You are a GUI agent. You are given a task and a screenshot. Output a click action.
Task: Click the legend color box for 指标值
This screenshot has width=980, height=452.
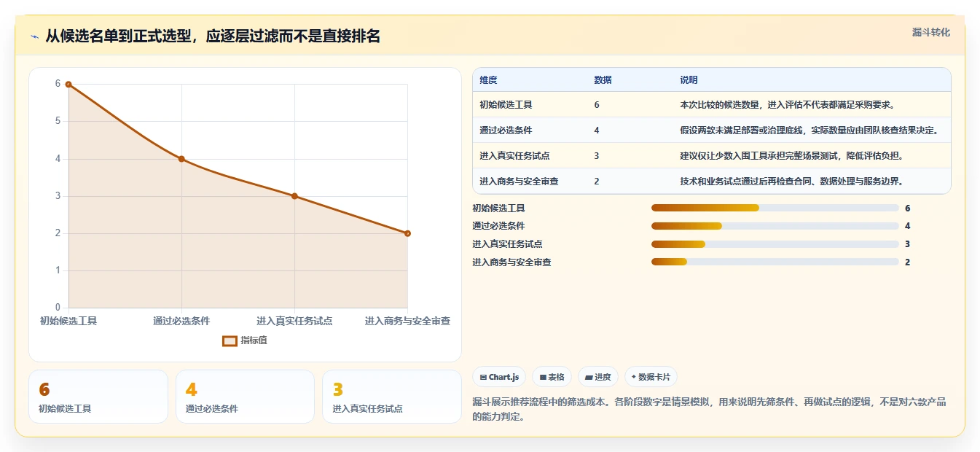point(230,340)
